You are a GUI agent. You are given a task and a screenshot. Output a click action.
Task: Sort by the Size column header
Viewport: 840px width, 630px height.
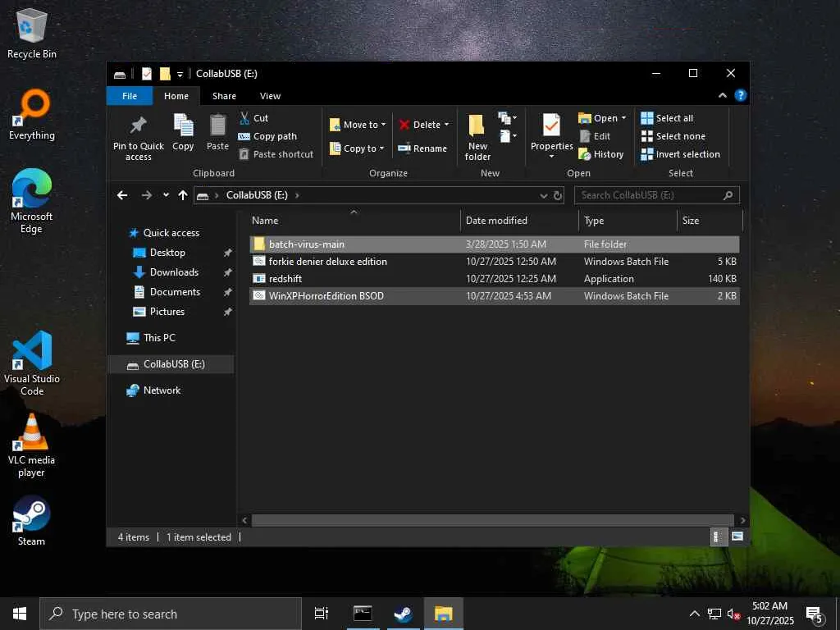pos(710,220)
